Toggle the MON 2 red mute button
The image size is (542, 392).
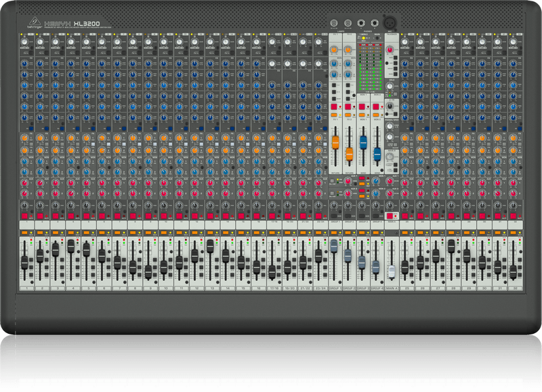click(x=377, y=107)
